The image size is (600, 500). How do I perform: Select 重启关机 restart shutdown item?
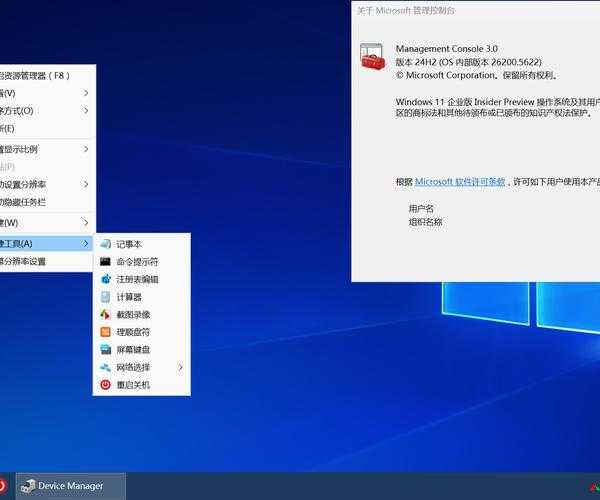point(142,385)
